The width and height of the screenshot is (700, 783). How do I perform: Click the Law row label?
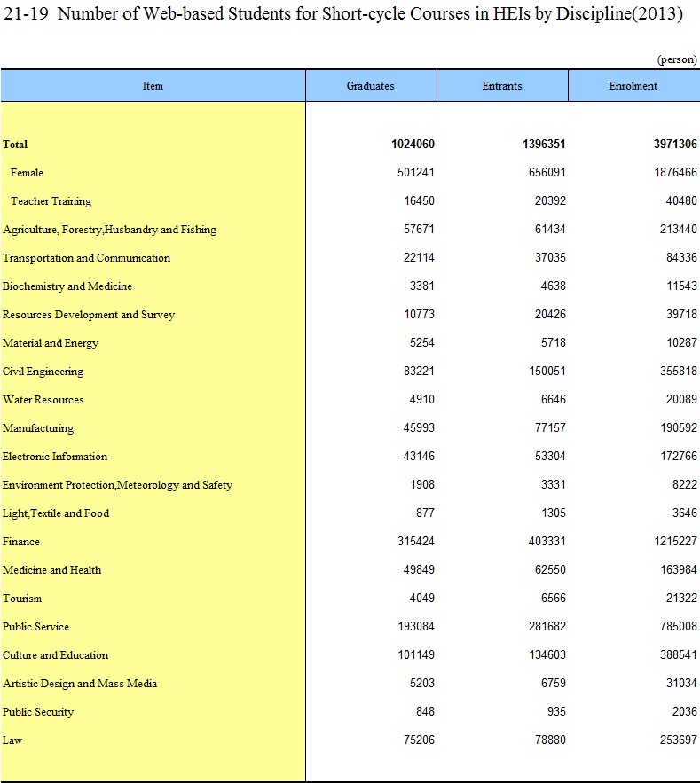point(12,740)
